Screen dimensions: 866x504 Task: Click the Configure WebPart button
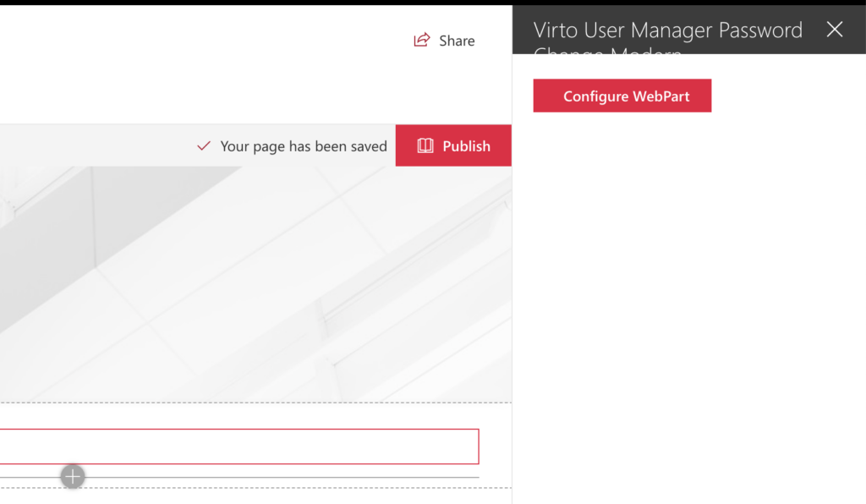point(622,96)
